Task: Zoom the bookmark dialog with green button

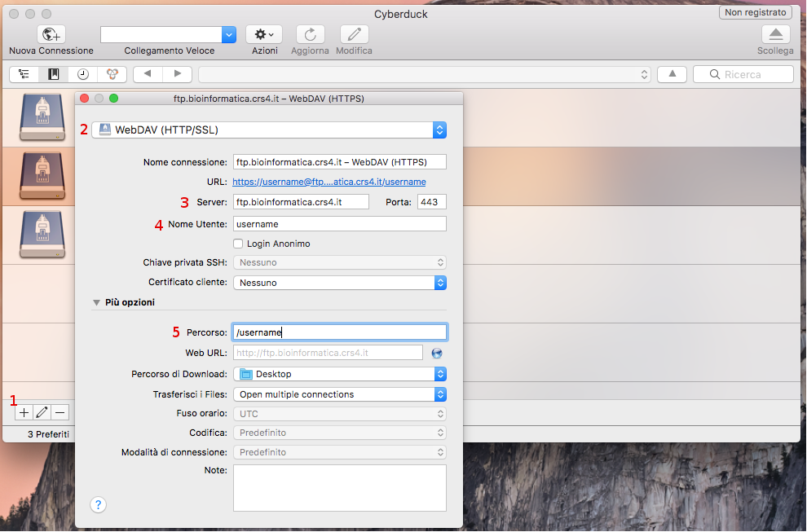Action: coord(114,99)
